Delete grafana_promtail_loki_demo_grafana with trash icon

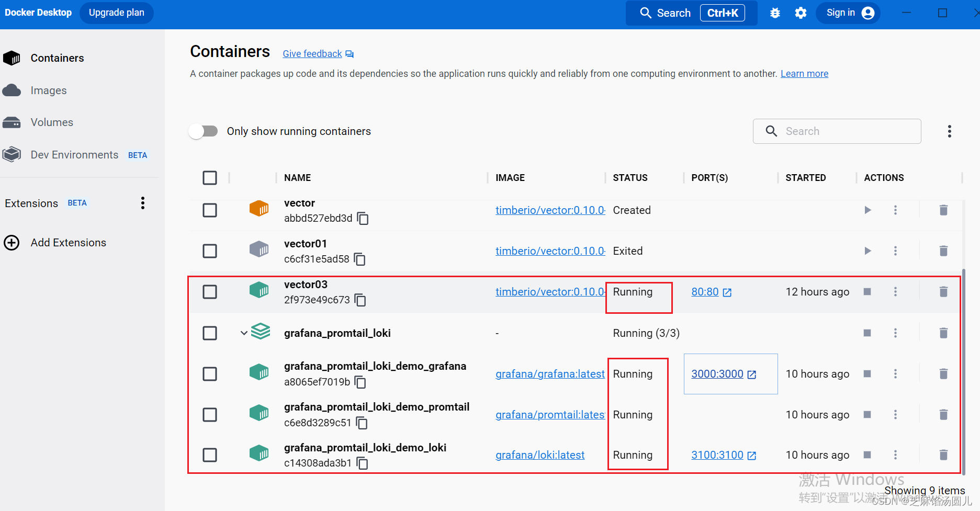tap(943, 374)
